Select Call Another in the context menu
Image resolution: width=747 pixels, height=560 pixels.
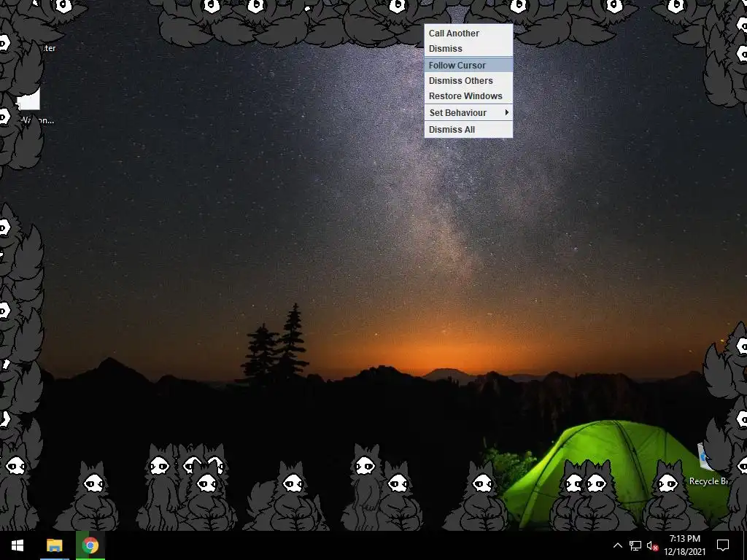point(468,34)
